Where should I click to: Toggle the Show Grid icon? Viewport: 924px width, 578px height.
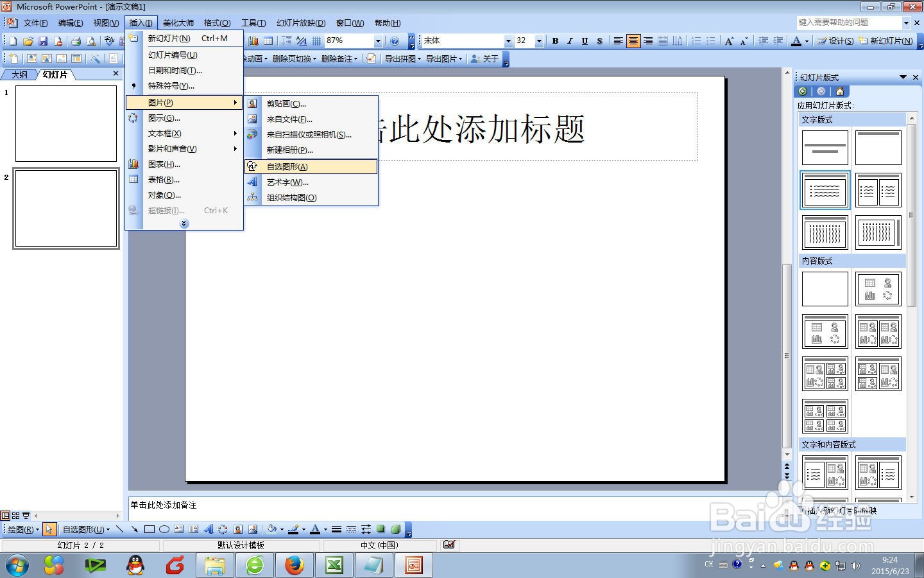316,41
